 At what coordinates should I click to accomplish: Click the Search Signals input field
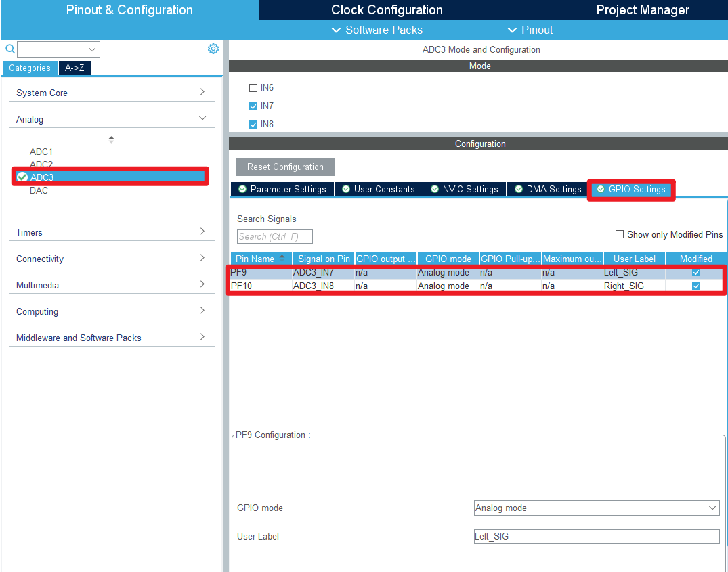click(275, 237)
